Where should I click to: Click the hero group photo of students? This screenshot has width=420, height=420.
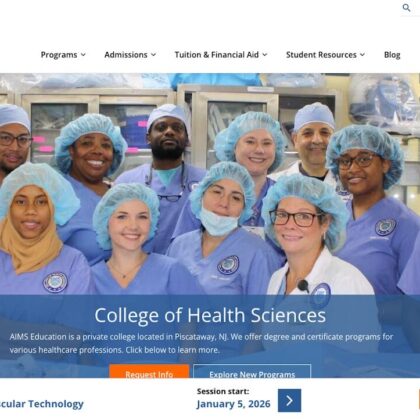click(210, 183)
